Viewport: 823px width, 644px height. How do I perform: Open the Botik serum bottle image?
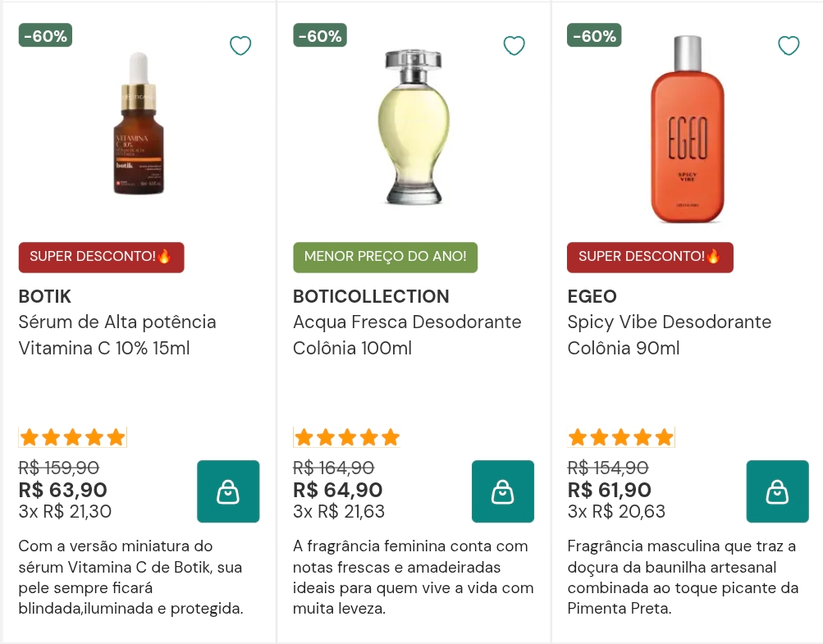pyautogui.click(x=139, y=123)
